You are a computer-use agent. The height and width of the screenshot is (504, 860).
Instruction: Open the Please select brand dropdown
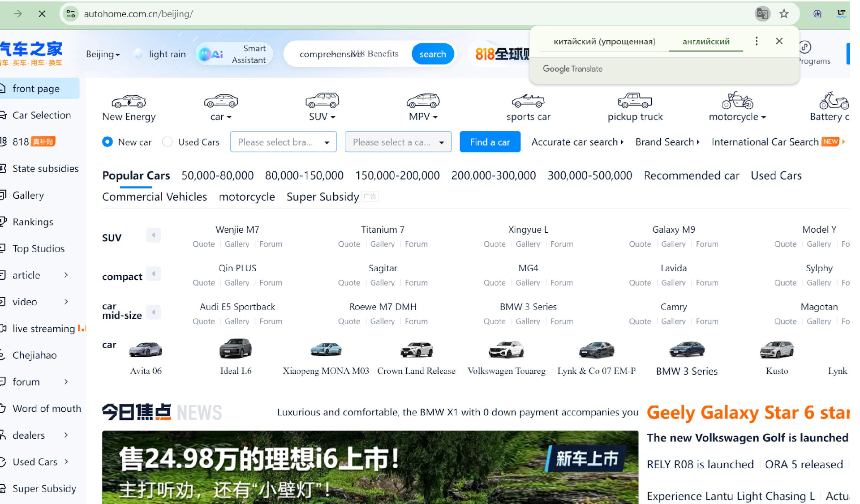click(x=283, y=142)
